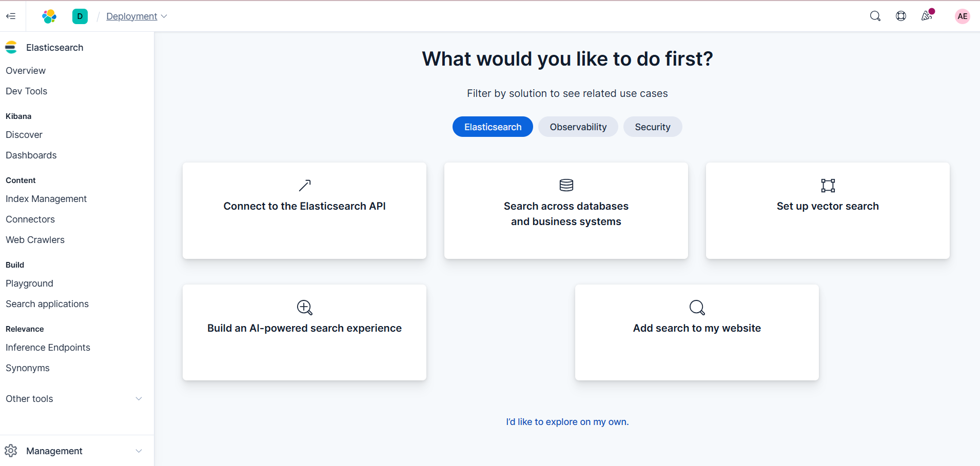Select the Elasticsearch solution filter
This screenshot has width=980, height=466.
tap(493, 127)
